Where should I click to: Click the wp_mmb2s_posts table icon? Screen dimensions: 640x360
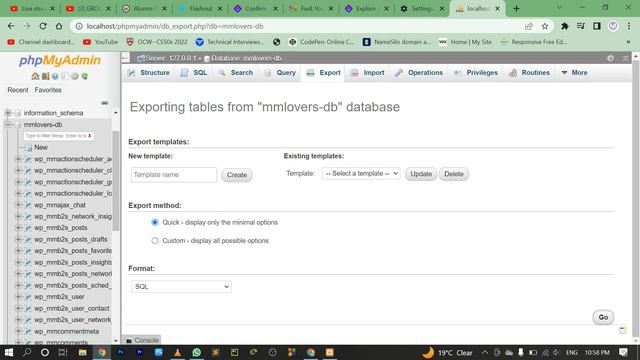click(x=28, y=228)
